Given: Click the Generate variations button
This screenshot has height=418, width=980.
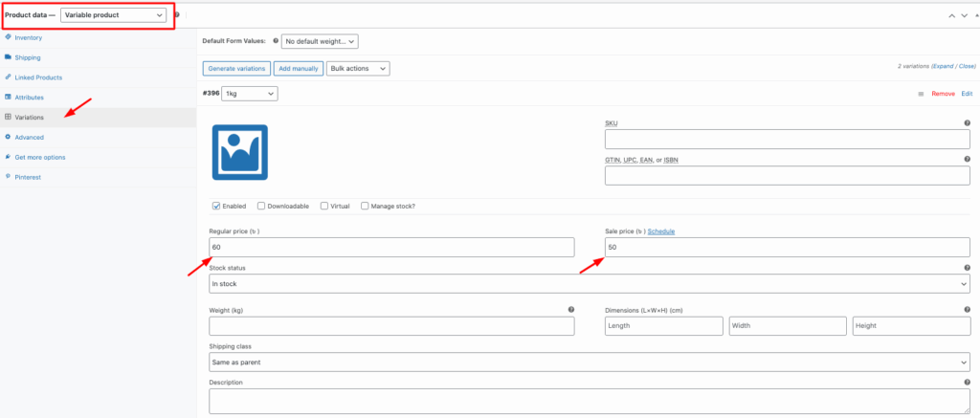Looking at the screenshot, I should pyautogui.click(x=235, y=69).
